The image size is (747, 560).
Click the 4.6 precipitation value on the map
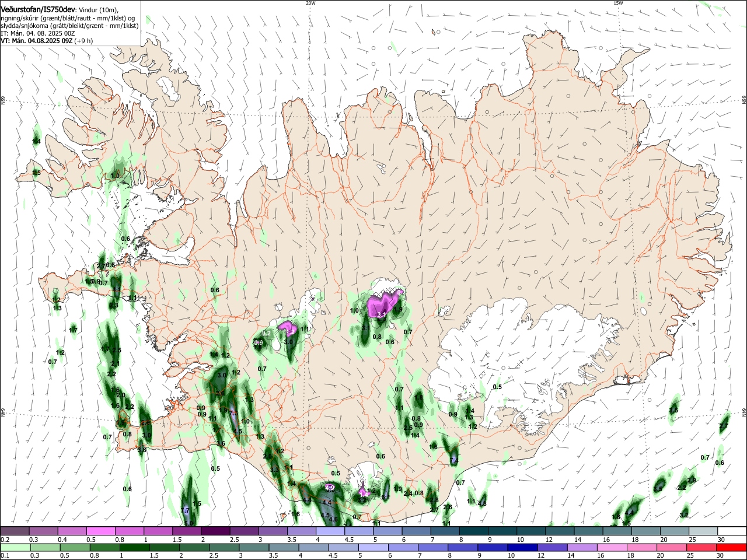(x=333, y=519)
